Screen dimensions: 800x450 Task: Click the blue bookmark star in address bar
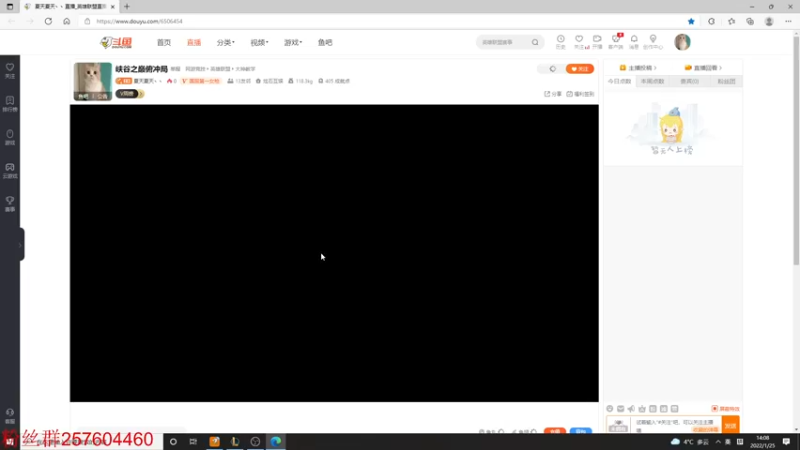691,21
